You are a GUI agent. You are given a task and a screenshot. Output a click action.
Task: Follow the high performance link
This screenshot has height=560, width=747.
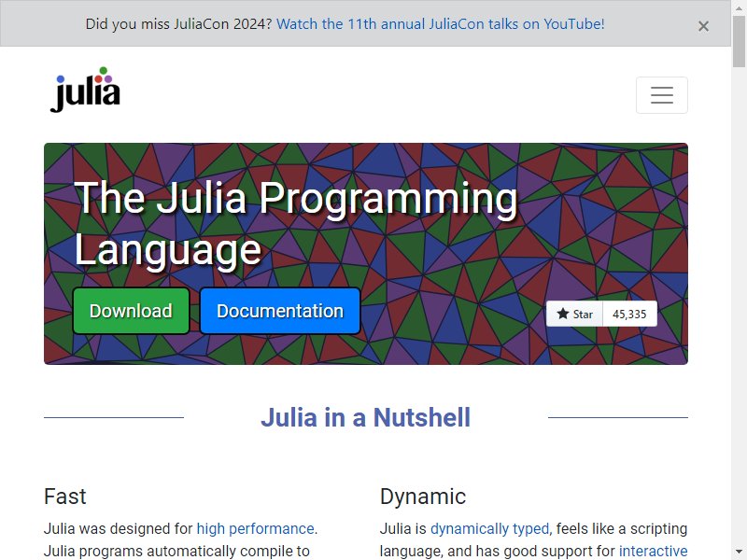(x=255, y=528)
